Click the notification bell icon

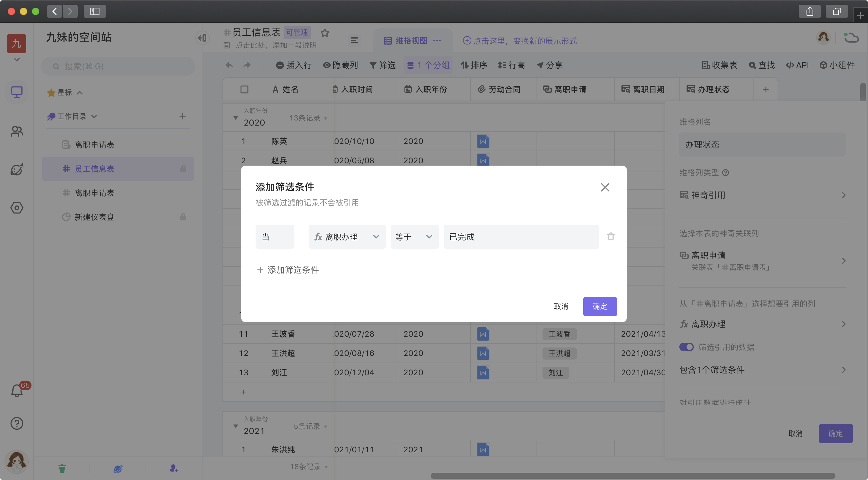pyautogui.click(x=17, y=391)
